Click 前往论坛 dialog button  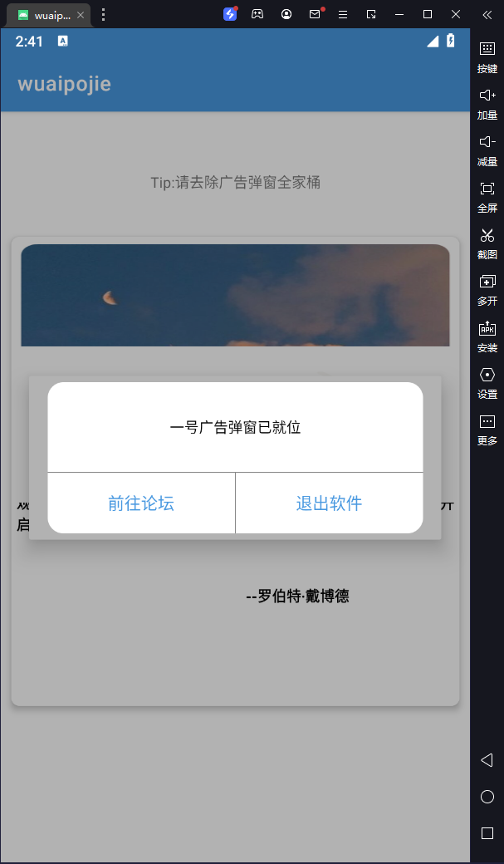point(141,503)
